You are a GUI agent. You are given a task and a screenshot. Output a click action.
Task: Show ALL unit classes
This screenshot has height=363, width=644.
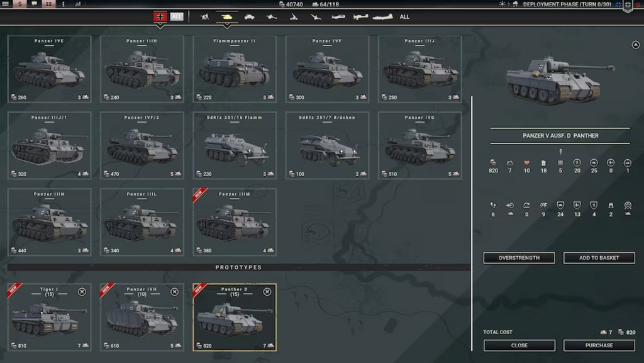404,17
